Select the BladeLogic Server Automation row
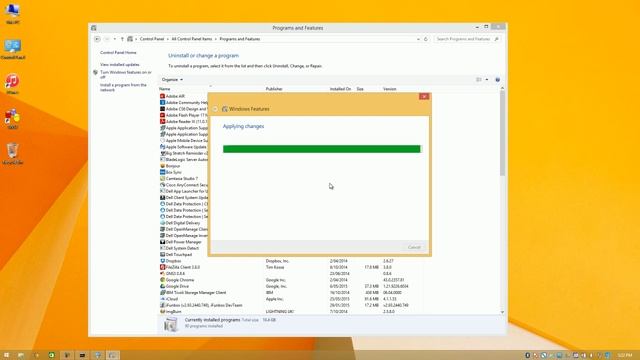The image size is (640, 360). (183, 160)
